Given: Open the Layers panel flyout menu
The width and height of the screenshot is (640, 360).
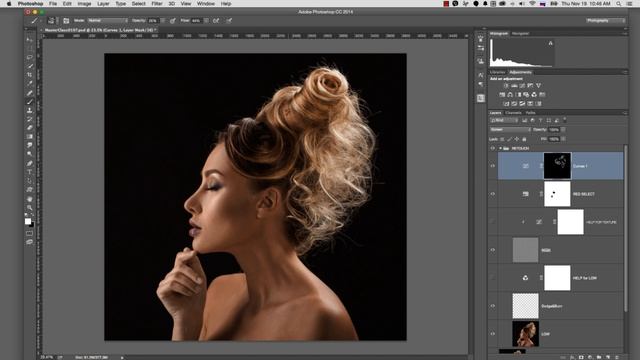Looking at the screenshot, I should (625, 113).
